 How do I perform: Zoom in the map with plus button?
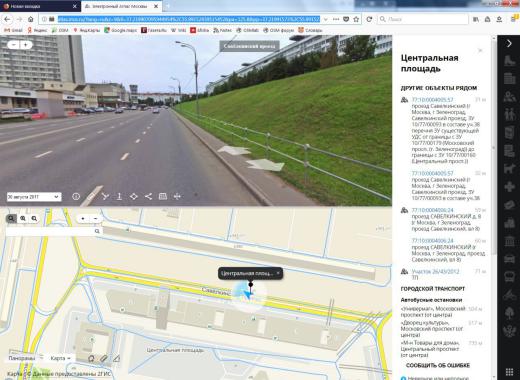coord(83,218)
